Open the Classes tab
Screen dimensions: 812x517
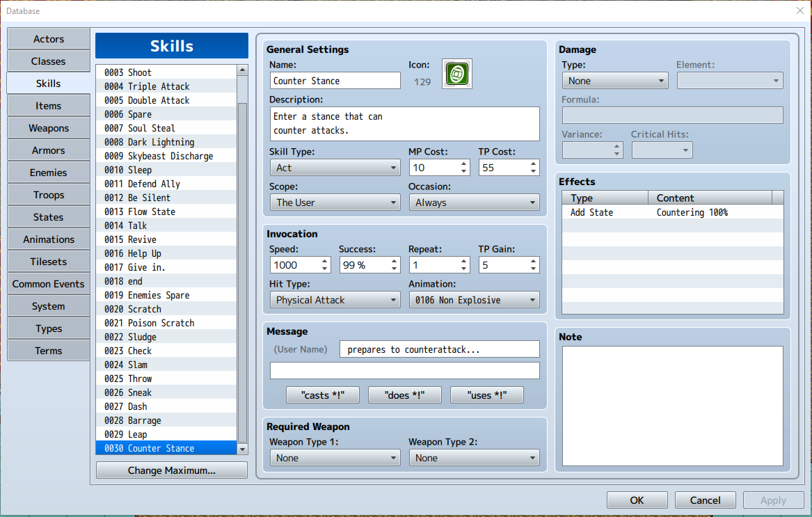pyautogui.click(x=49, y=61)
